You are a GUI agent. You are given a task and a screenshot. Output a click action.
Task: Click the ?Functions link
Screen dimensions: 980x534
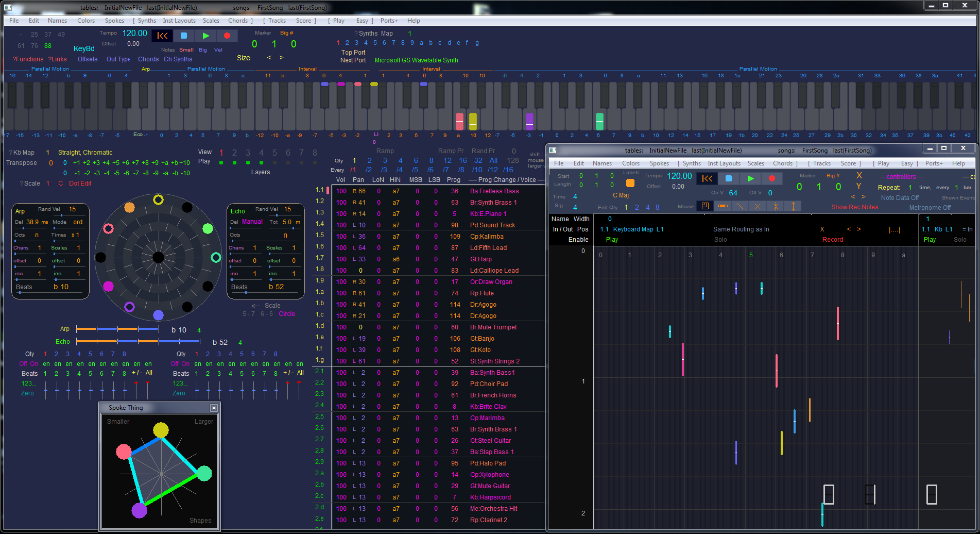pyautogui.click(x=28, y=59)
